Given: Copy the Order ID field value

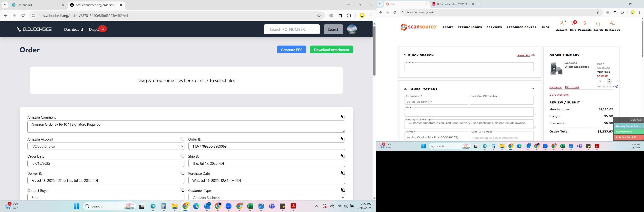Looking at the screenshot, I should 343,139.
